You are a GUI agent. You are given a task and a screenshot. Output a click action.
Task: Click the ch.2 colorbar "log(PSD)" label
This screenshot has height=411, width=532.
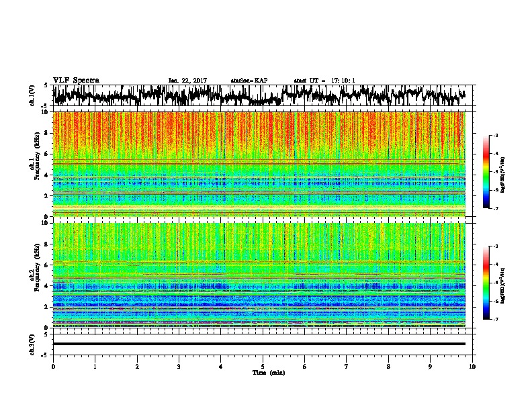tap(503, 285)
